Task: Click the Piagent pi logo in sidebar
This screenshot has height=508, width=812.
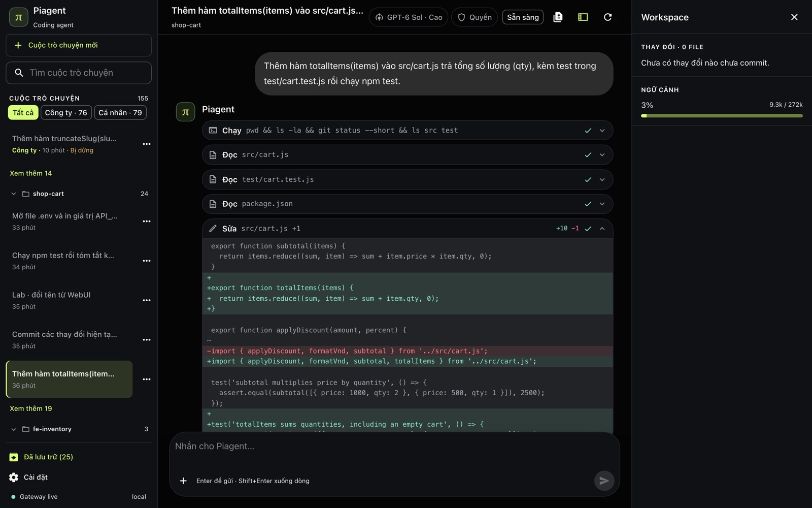Action: (19, 17)
